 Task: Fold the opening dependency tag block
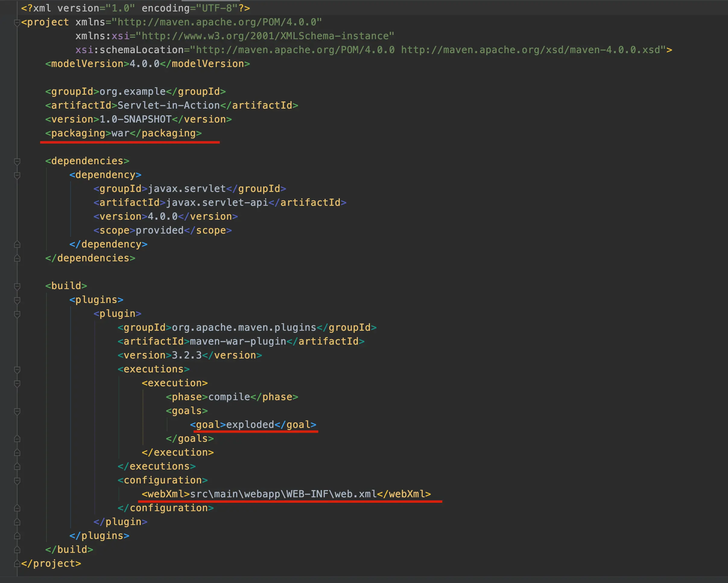[17, 175]
